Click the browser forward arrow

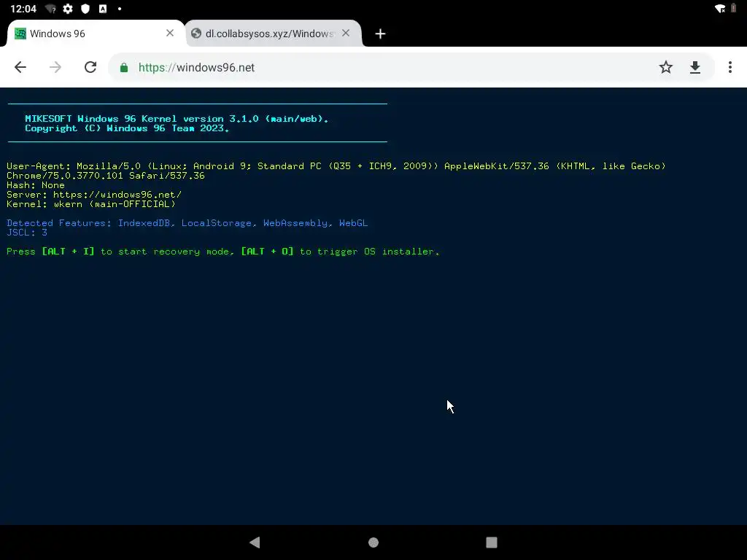[55, 67]
